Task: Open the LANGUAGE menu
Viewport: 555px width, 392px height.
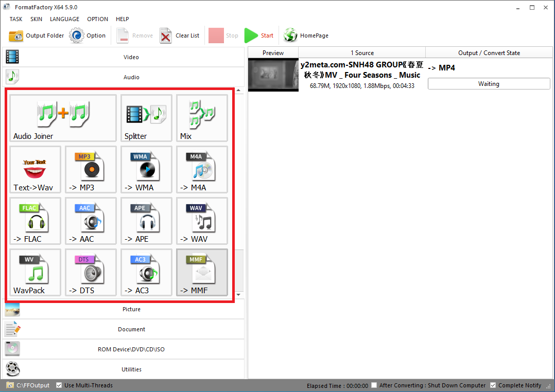Action: click(64, 19)
